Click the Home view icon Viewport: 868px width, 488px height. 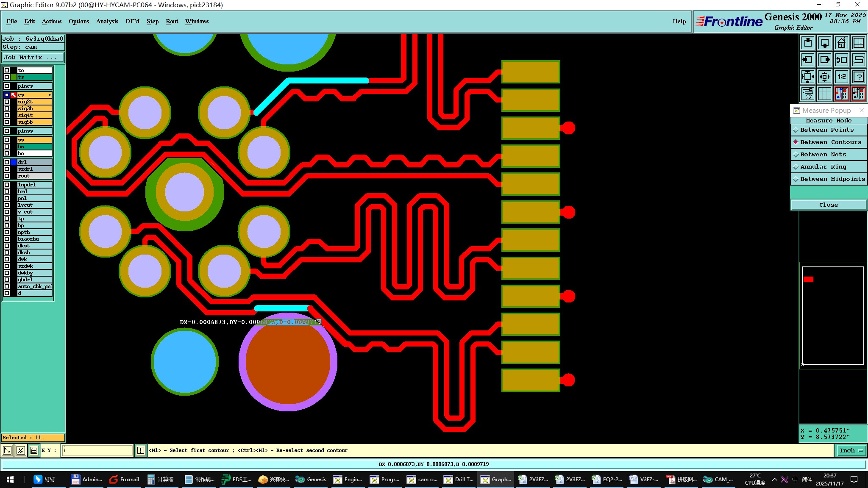(841, 43)
